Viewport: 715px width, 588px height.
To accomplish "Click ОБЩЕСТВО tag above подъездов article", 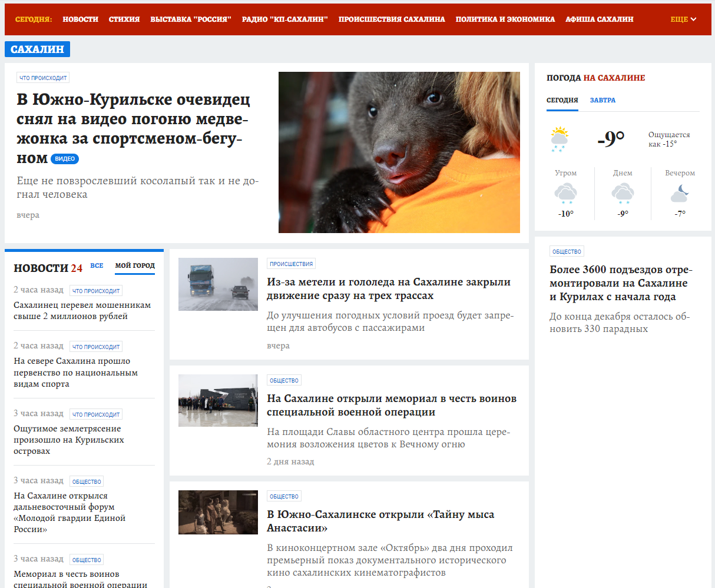I will point(567,251).
